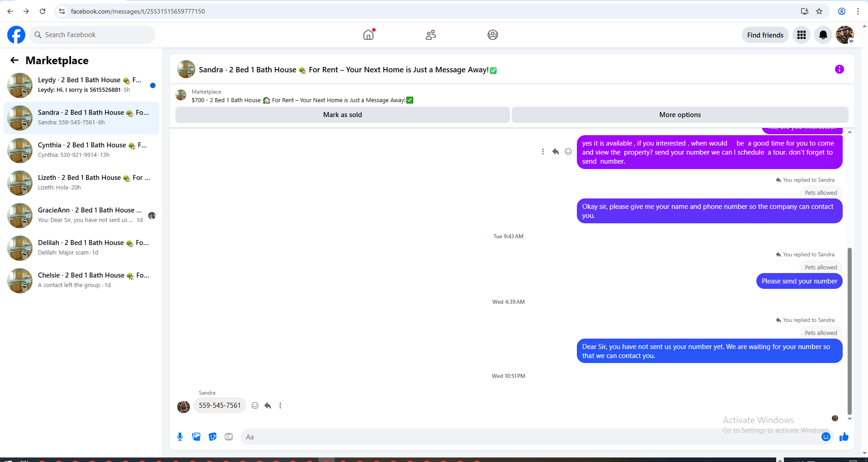
Task: Click the scroll-down arrow of chat scrollbar
Action: [849, 419]
